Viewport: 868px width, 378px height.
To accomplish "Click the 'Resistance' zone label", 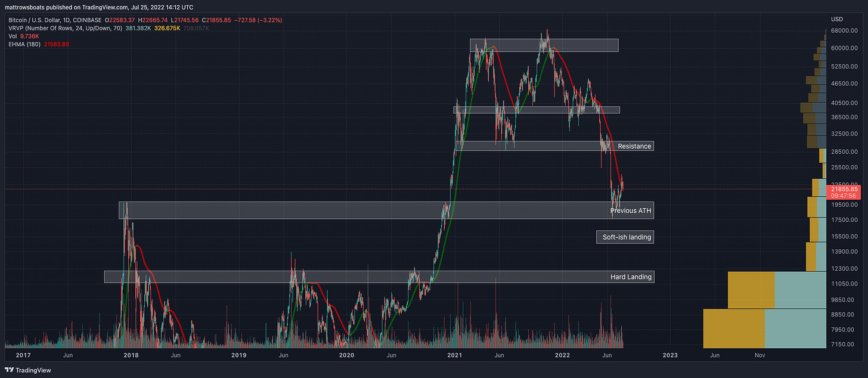I will [x=634, y=146].
